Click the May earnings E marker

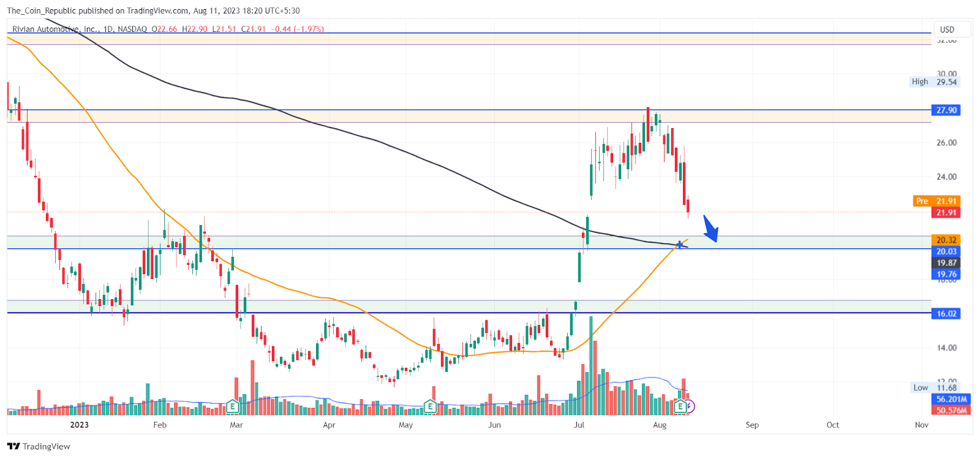point(430,406)
